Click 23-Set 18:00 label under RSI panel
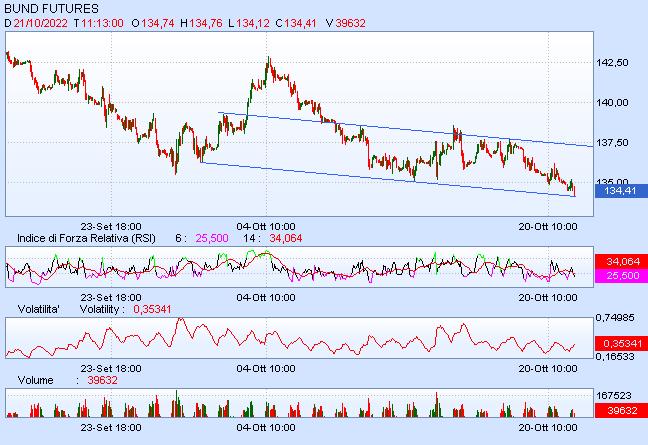Viewport: 648px width, 445px height. click(111, 297)
